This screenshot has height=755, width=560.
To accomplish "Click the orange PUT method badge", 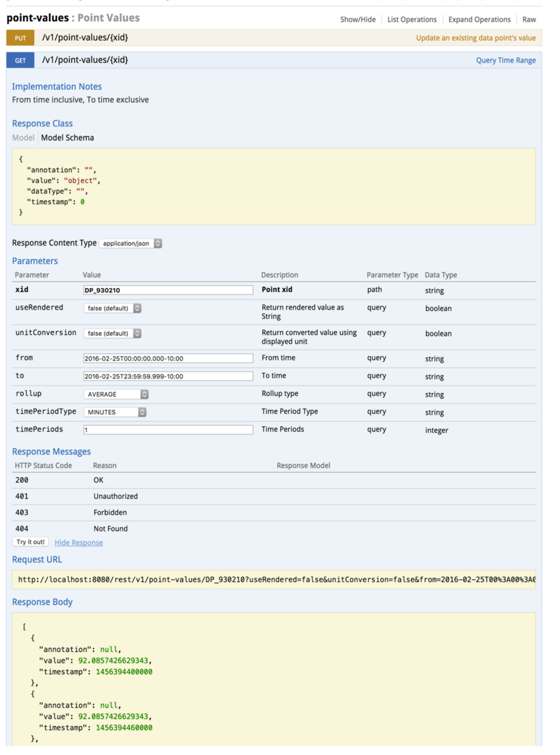I will click(20, 38).
